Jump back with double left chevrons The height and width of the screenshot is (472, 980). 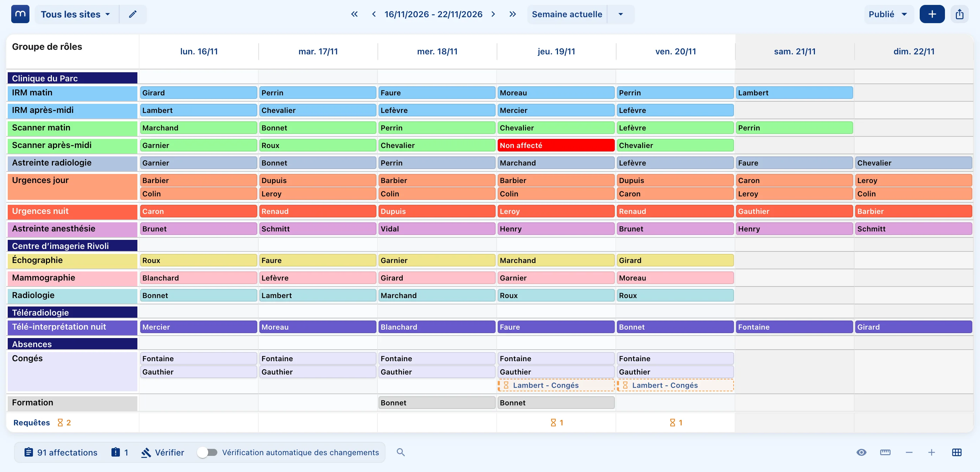click(354, 14)
